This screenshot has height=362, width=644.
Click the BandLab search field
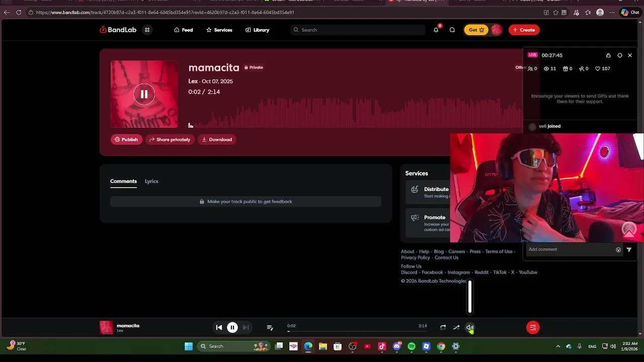pos(358,30)
